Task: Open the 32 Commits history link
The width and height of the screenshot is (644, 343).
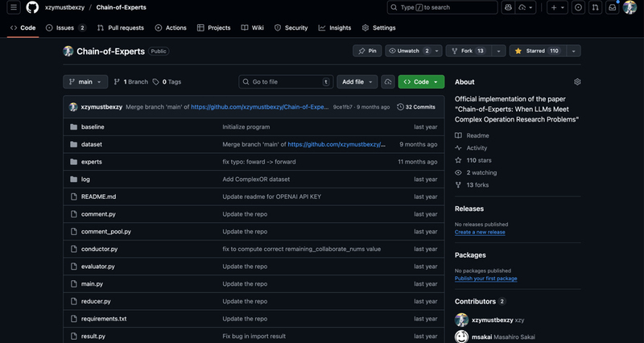Action: (416, 106)
